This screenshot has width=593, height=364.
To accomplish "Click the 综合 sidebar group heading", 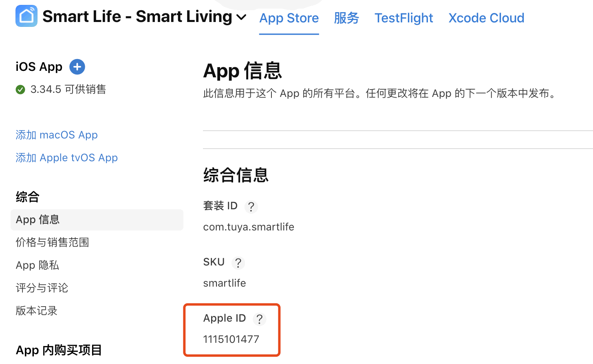I will coord(28,197).
